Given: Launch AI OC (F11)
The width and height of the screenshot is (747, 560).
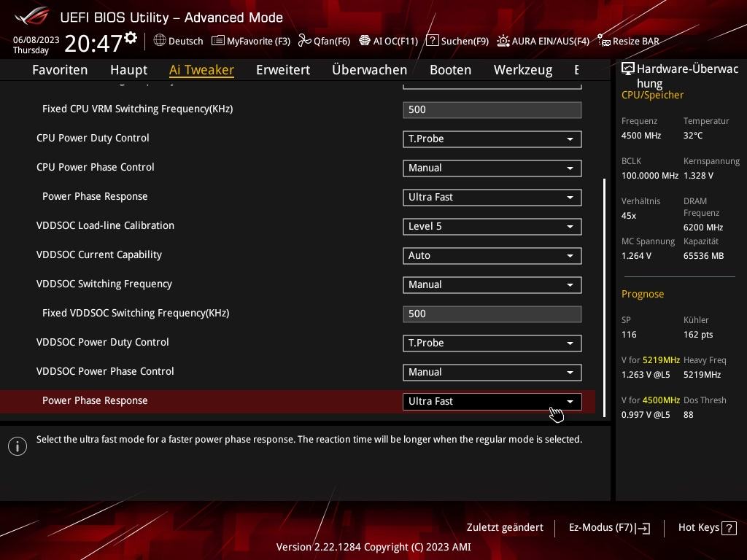Looking at the screenshot, I should click(x=388, y=41).
